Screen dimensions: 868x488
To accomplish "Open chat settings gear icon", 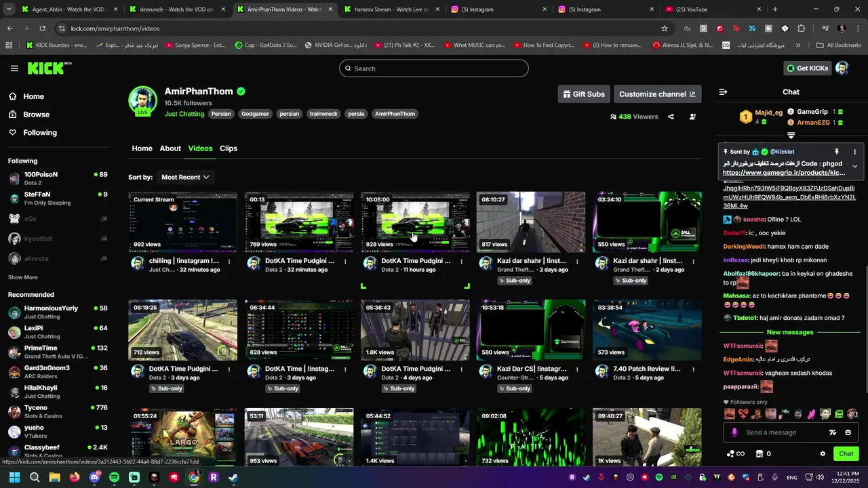I will coord(823,454).
